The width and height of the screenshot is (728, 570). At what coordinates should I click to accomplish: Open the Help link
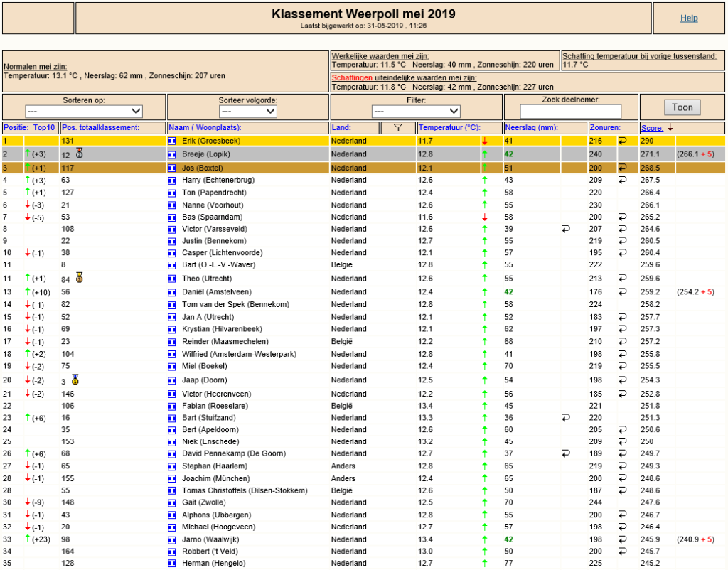(689, 18)
